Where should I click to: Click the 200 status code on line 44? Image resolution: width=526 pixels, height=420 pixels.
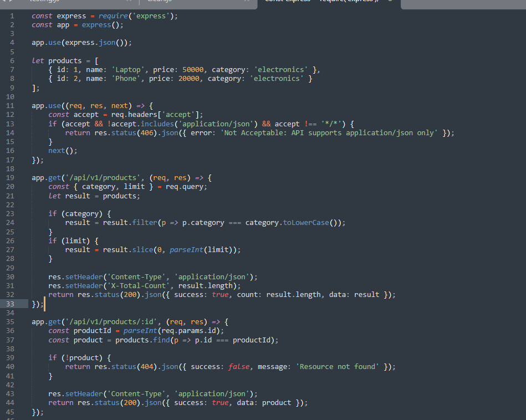(x=130, y=403)
